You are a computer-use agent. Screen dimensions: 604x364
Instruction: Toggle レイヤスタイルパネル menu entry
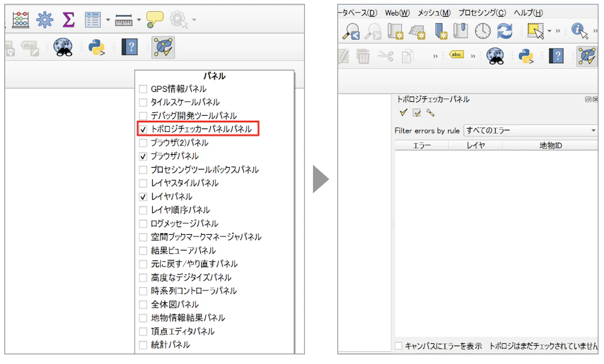pos(180,183)
